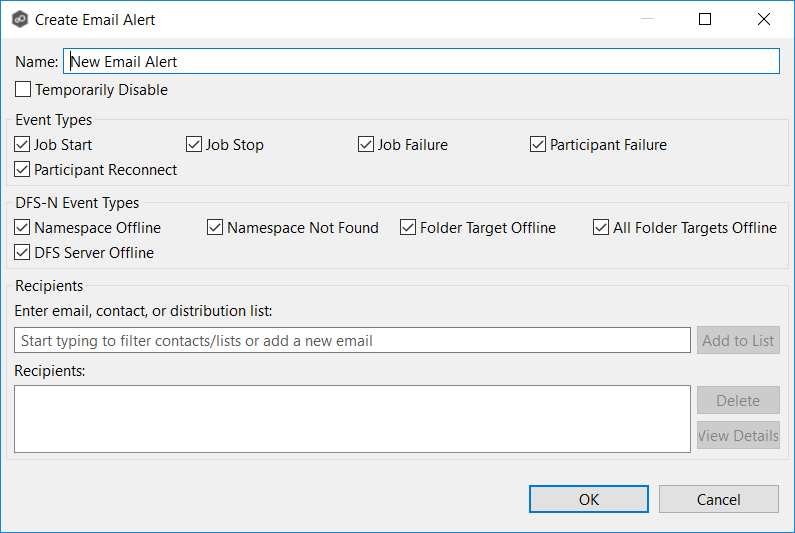795x533 pixels.
Task: Focus the email recipient filter field
Action: (x=352, y=341)
